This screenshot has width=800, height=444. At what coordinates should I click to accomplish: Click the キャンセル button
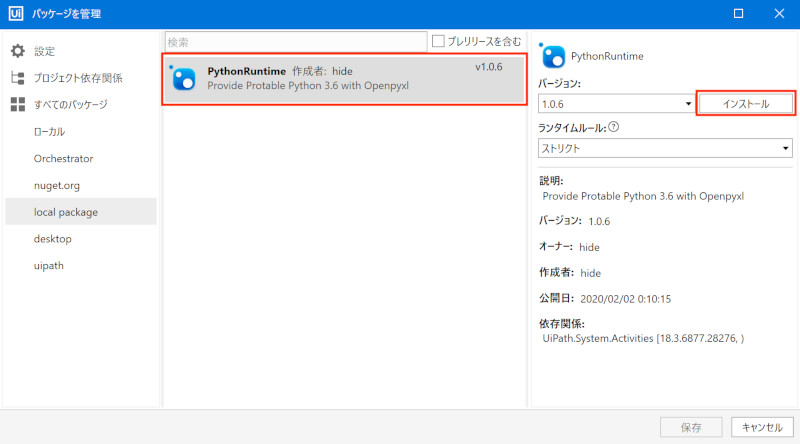762,427
